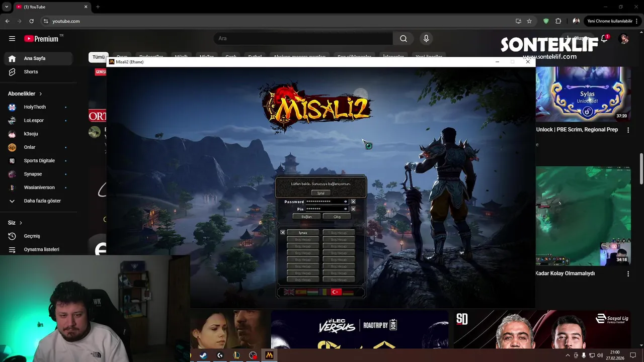Click the YouTube Ara search box
Viewport: 644px width, 362px height.
(303, 38)
